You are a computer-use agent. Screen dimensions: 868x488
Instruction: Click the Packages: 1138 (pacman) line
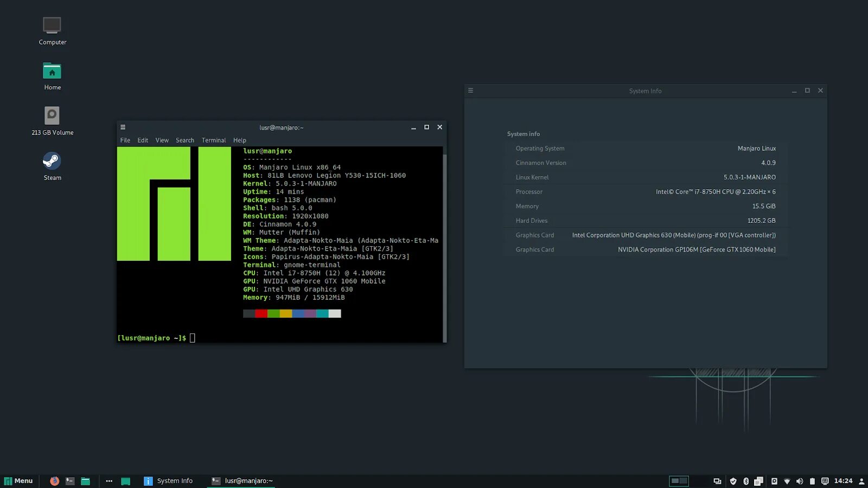[x=290, y=200]
